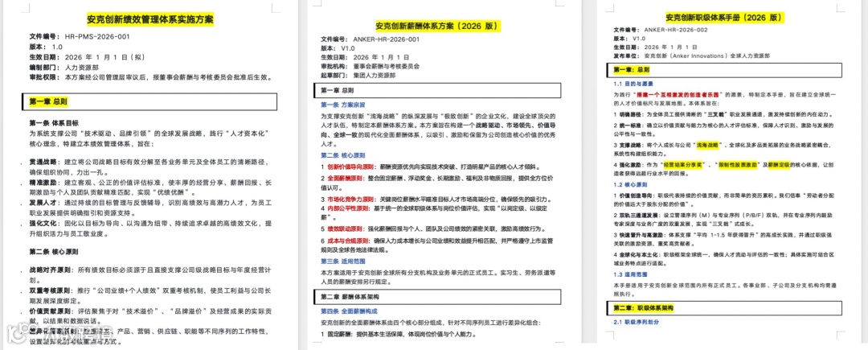
Task: Select the heading 第二章 薪酬体系架构
Action: click(x=350, y=298)
